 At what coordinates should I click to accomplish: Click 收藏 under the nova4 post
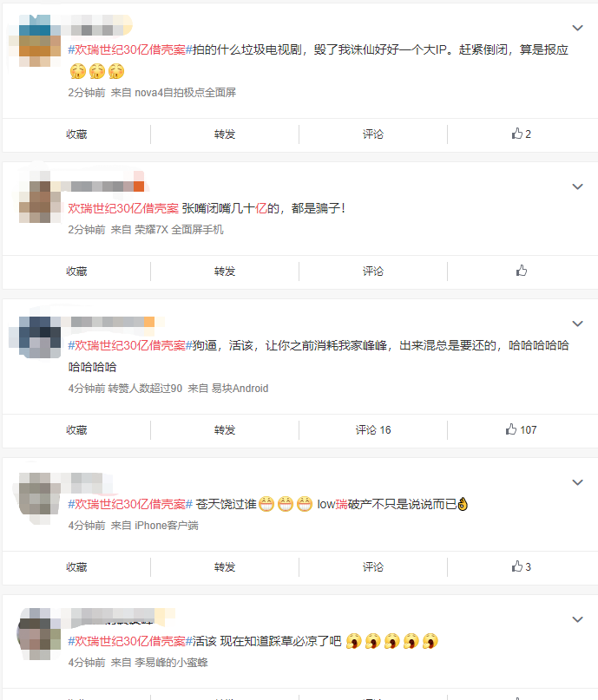click(x=76, y=134)
